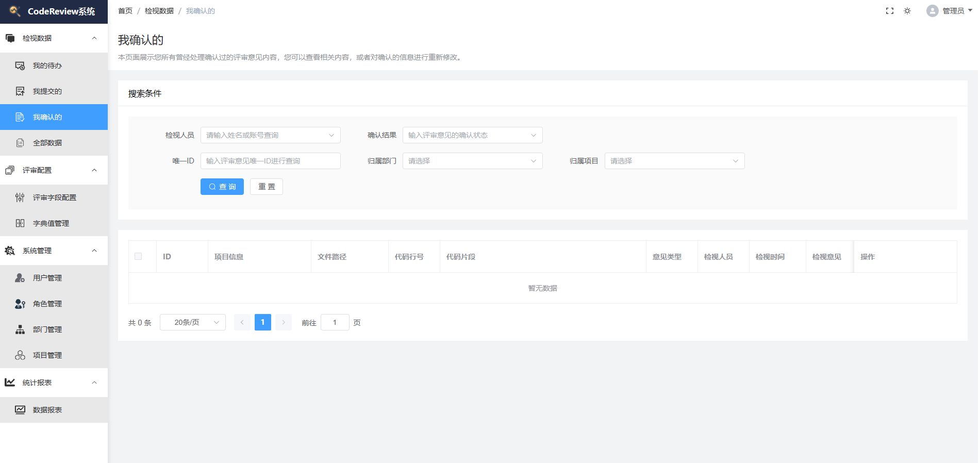Tick the select-all checkbox in table header
Viewport: 980px width, 463px height.
[138, 256]
